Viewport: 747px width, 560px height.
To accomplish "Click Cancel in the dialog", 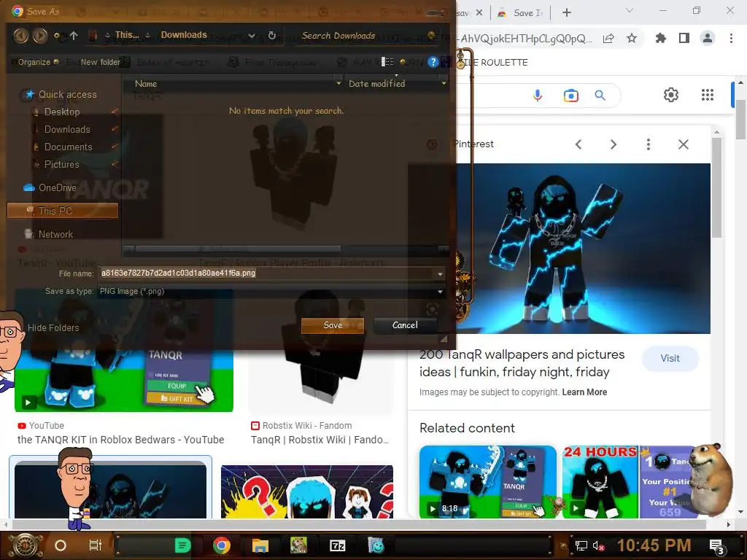I will [x=405, y=325].
